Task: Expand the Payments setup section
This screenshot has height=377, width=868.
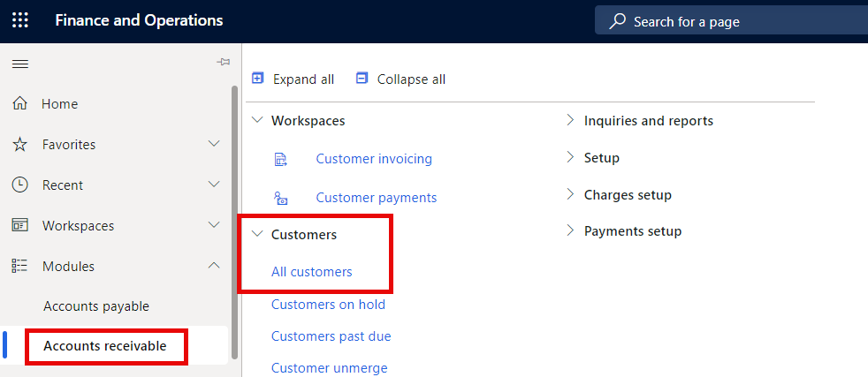Action: tap(570, 230)
